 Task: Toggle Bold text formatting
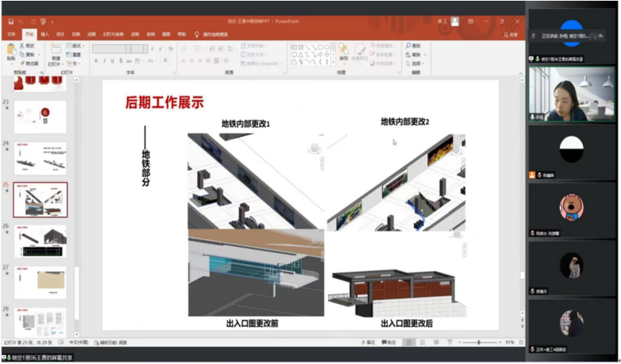tap(96, 61)
